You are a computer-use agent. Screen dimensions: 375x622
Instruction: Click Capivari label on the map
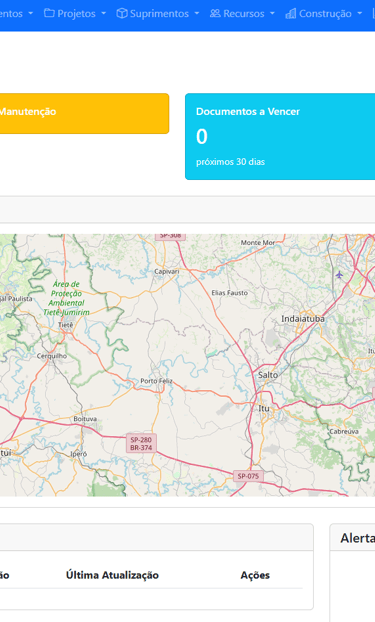click(x=167, y=271)
